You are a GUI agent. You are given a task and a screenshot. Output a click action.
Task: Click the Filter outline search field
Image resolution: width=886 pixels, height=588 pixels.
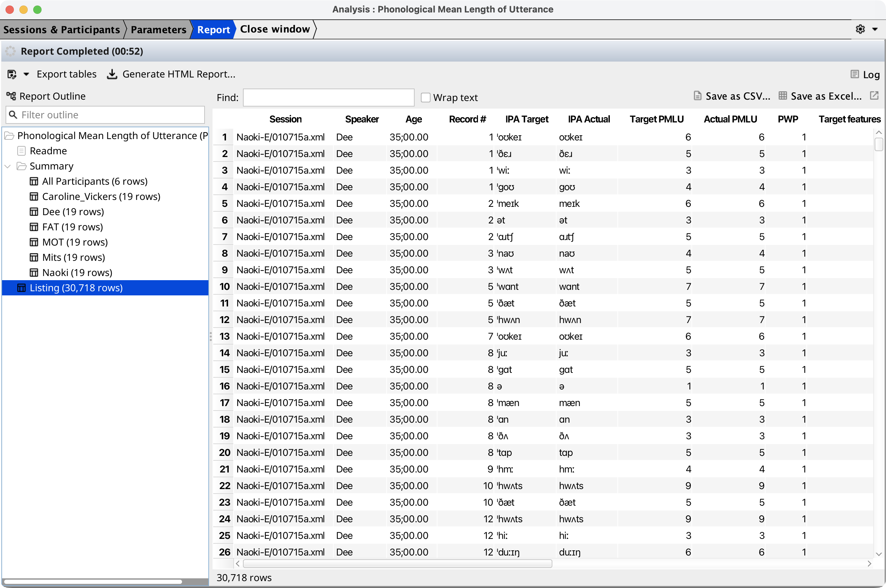(105, 115)
